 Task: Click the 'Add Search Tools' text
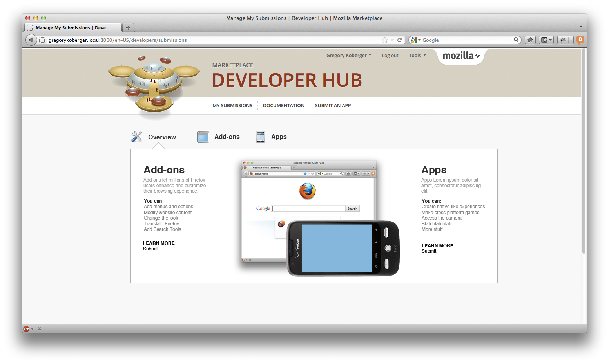[x=163, y=229]
